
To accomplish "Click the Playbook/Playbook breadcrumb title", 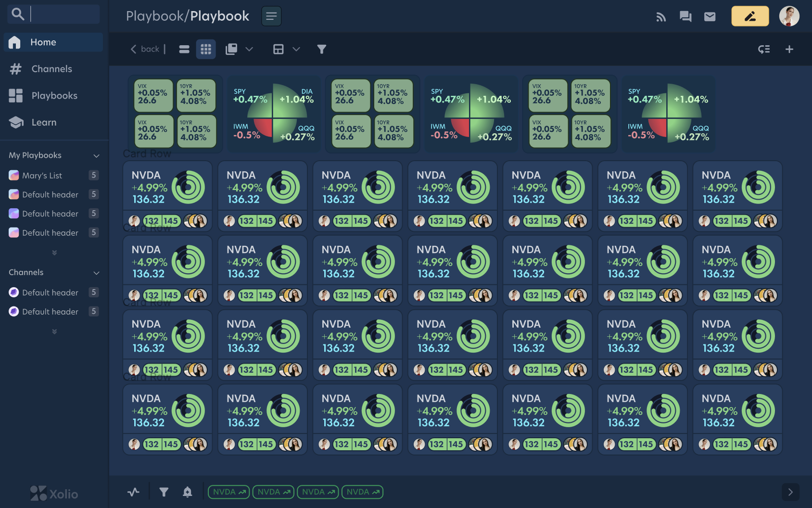I will [188, 16].
